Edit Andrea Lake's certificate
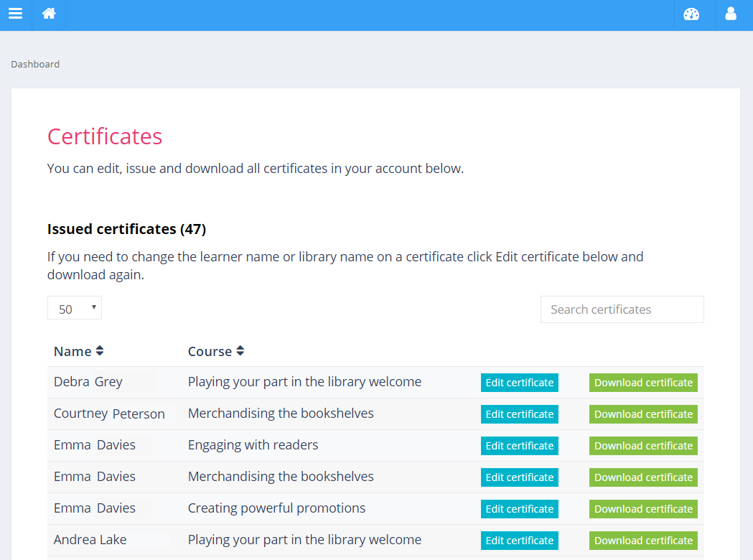This screenshot has width=753, height=560. (519, 541)
